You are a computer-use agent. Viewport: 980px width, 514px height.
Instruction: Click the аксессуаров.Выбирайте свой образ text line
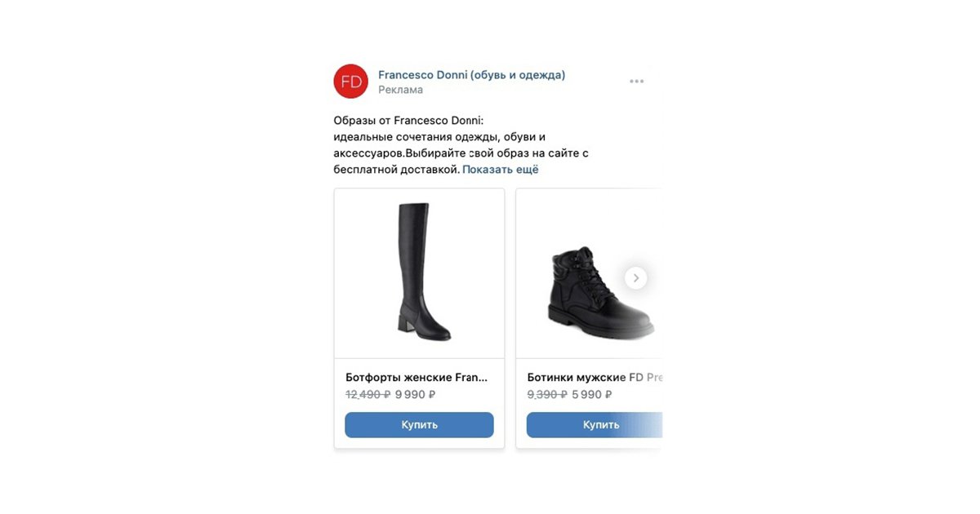tap(461, 153)
